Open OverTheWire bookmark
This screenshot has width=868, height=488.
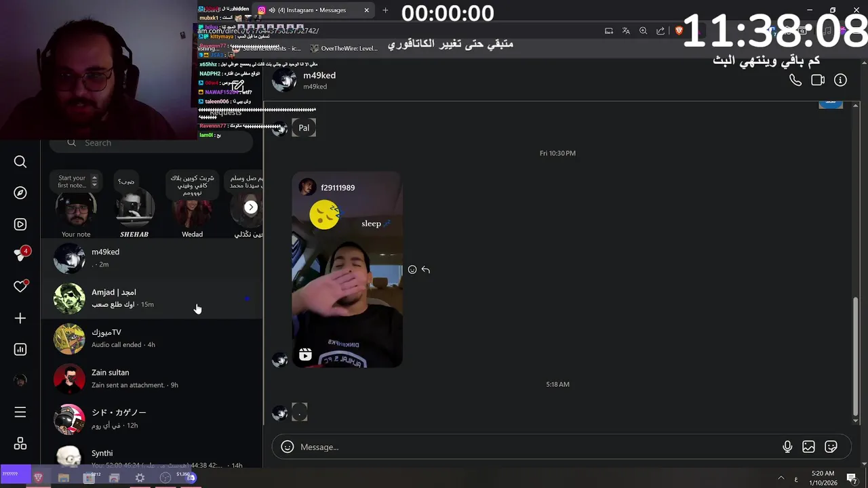coord(344,48)
